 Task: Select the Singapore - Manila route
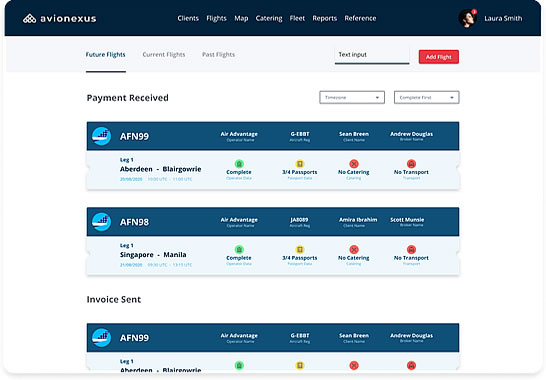[x=153, y=255]
